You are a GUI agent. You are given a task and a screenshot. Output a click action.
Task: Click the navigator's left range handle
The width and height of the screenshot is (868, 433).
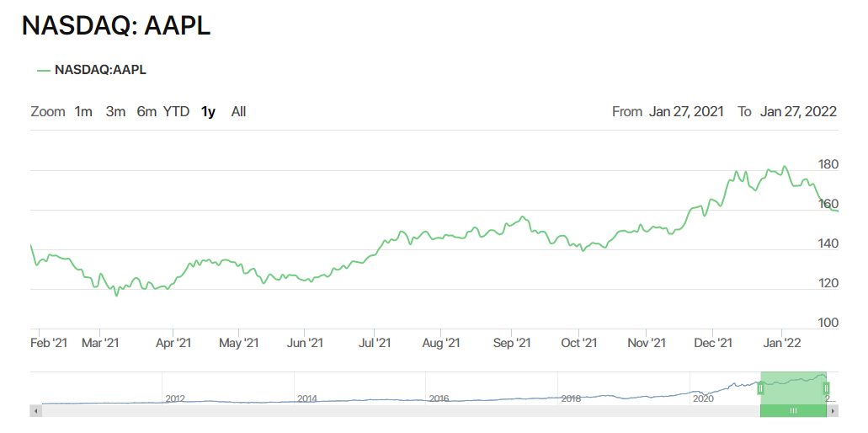tap(760, 388)
